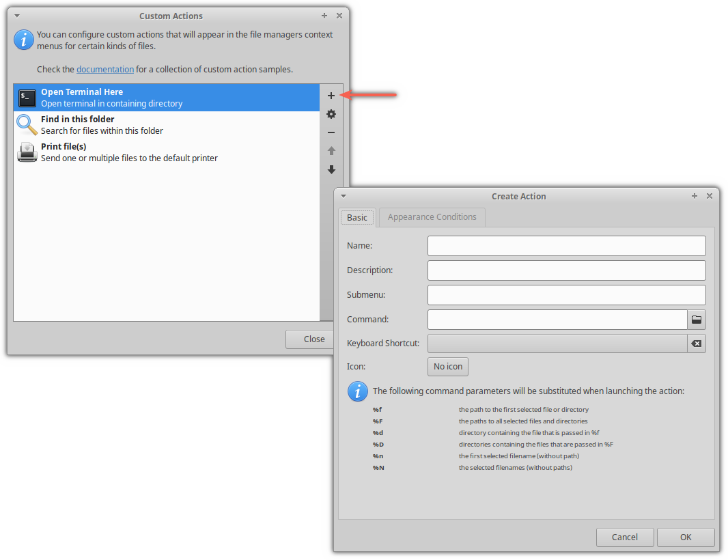This screenshot has width=728, height=560.
Task: Switch to the Appearance Conditions tab
Action: pyautogui.click(x=432, y=216)
